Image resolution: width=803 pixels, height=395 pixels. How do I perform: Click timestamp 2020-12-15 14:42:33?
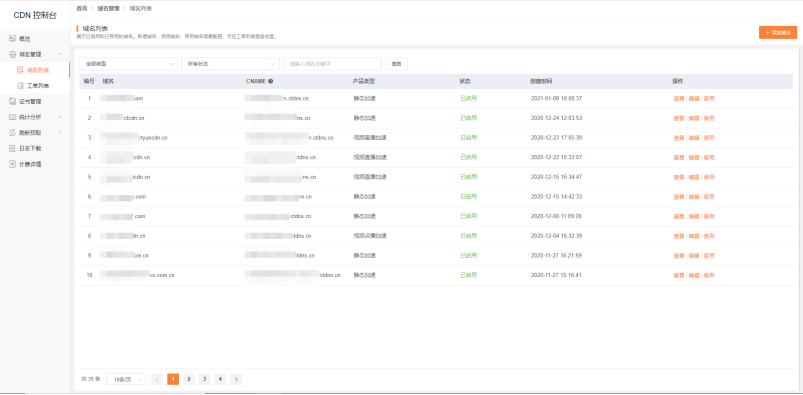[556, 197]
